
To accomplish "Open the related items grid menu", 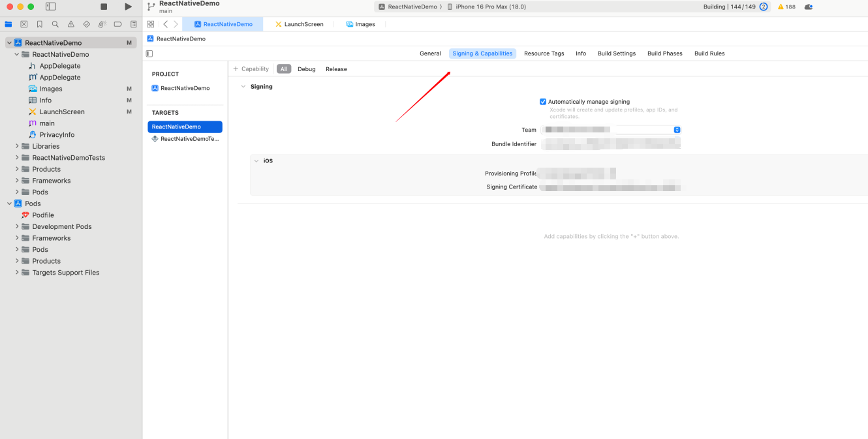I will pyautogui.click(x=151, y=24).
